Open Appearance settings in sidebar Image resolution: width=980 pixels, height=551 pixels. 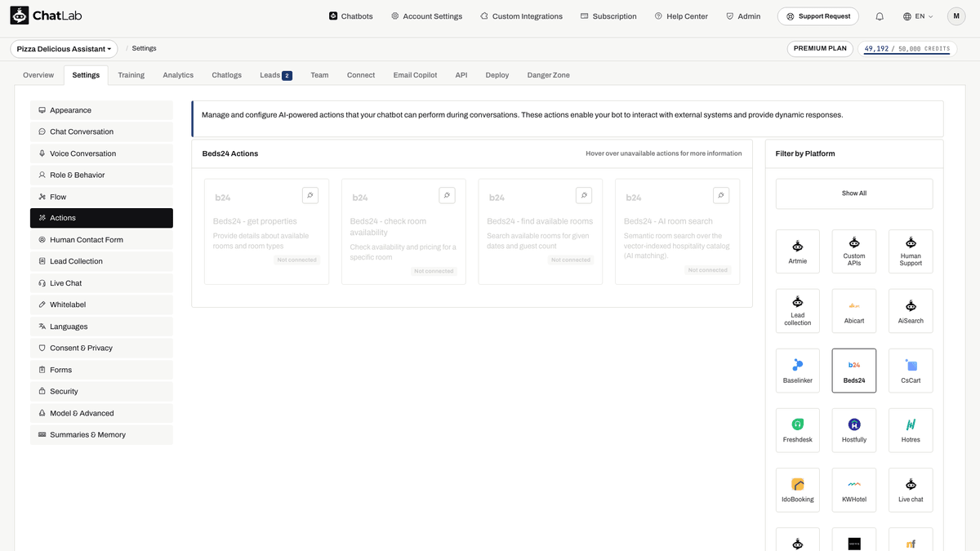point(101,110)
